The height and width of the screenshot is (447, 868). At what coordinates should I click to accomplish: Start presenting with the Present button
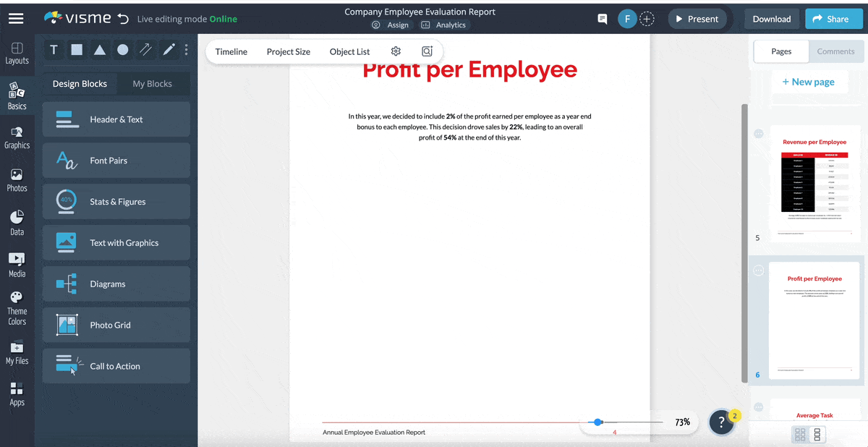pos(697,19)
